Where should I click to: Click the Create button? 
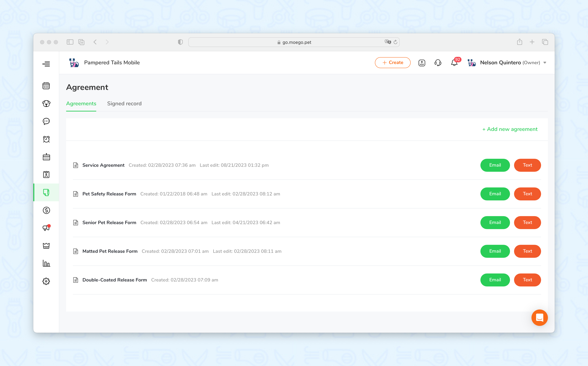pyautogui.click(x=393, y=63)
